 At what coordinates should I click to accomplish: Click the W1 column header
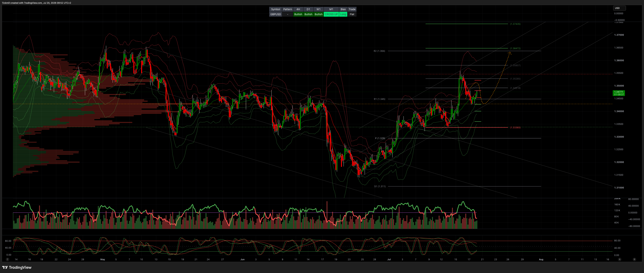[319, 9]
